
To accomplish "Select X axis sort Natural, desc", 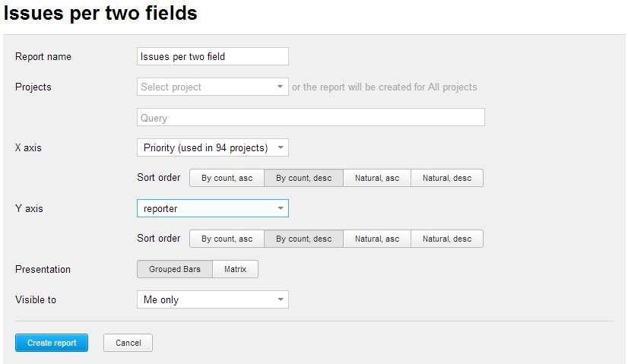I will coord(447,178).
